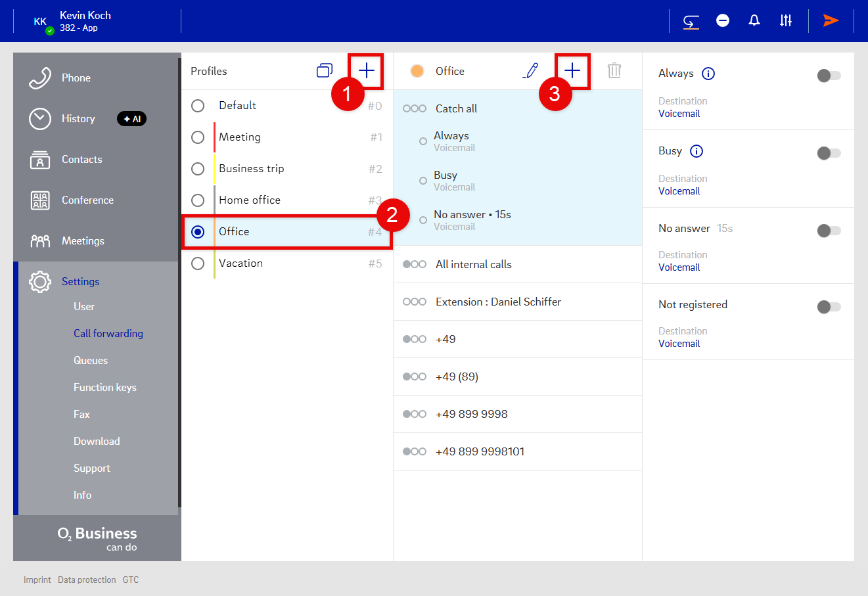
Task: Click the orange Office color swatch
Action: pyautogui.click(x=417, y=71)
